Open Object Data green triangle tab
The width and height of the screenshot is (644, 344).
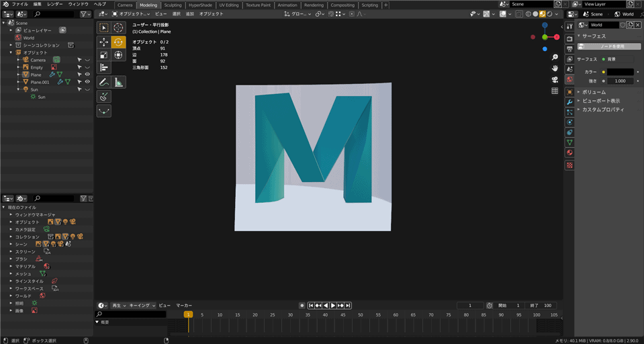(x=569, y=142)
